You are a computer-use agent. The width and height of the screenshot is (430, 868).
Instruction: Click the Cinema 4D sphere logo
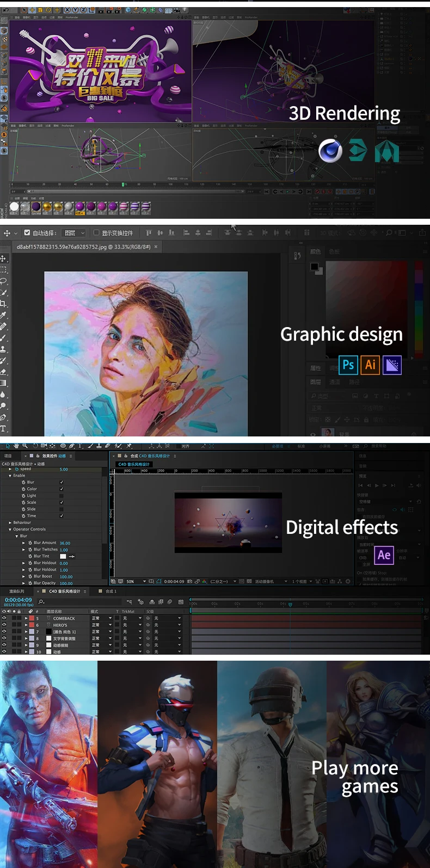pos(330,151)
